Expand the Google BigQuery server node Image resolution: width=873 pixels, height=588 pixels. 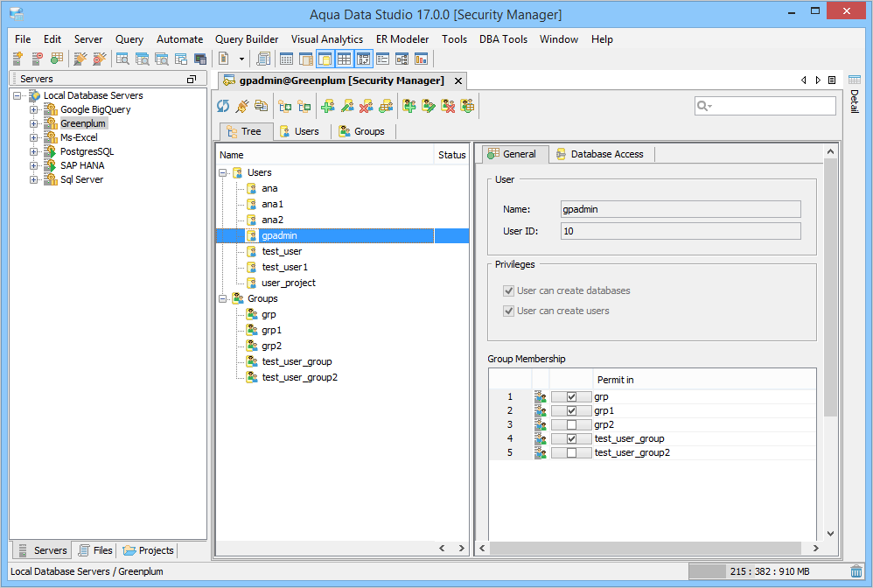[x=34, y=109]
